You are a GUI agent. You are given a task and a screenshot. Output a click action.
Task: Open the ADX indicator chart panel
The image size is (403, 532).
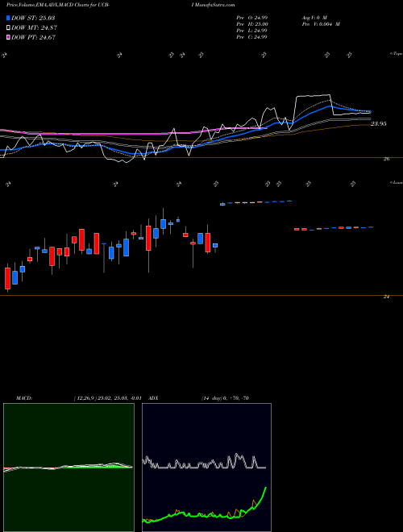pyautogui.click(x=206, y=468)
